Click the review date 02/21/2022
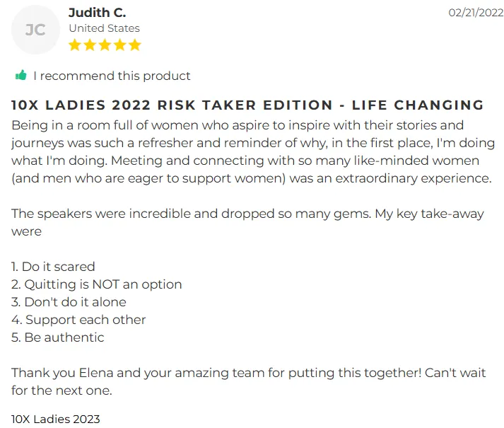Image resolution: width=504 pixels, height=428 pixels. 476,13
